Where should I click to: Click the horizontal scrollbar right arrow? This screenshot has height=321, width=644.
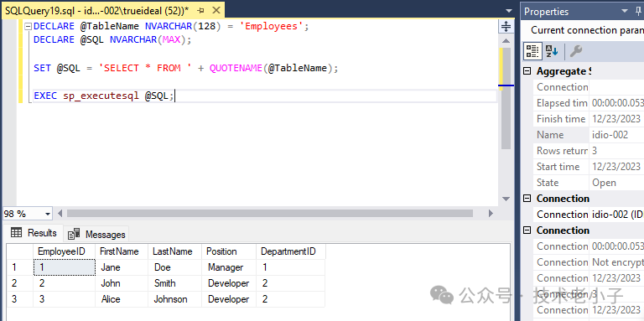coord(491,214)
